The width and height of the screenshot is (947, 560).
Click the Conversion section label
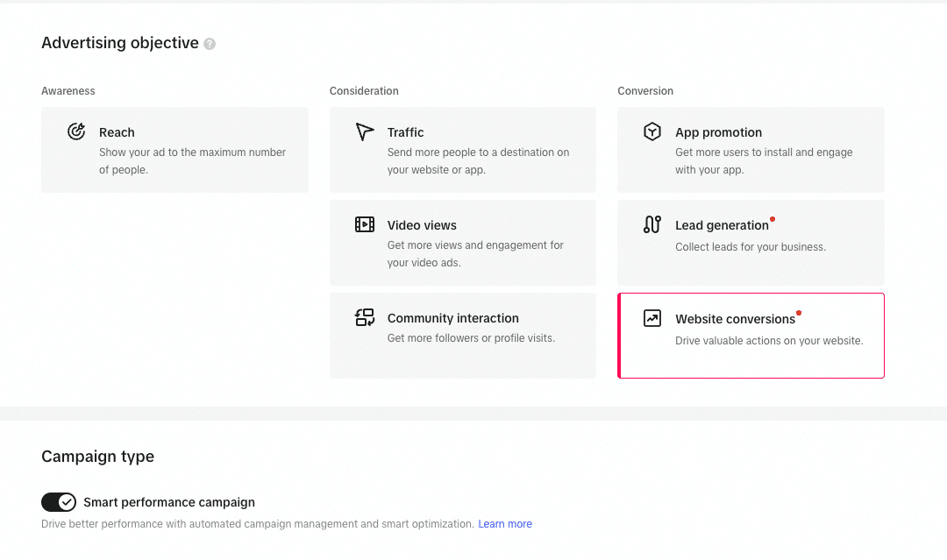tap(644, 90)
